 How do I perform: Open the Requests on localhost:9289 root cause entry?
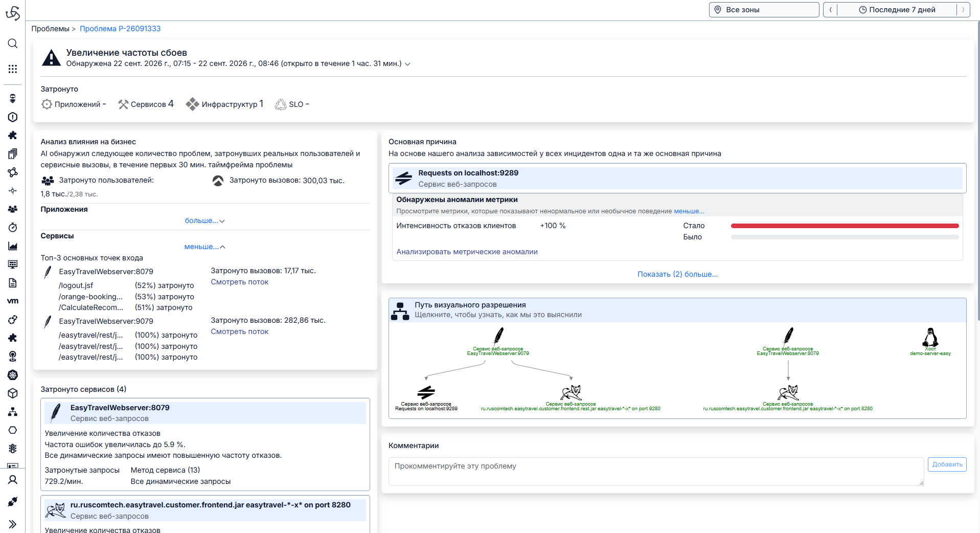coord(677,179)
